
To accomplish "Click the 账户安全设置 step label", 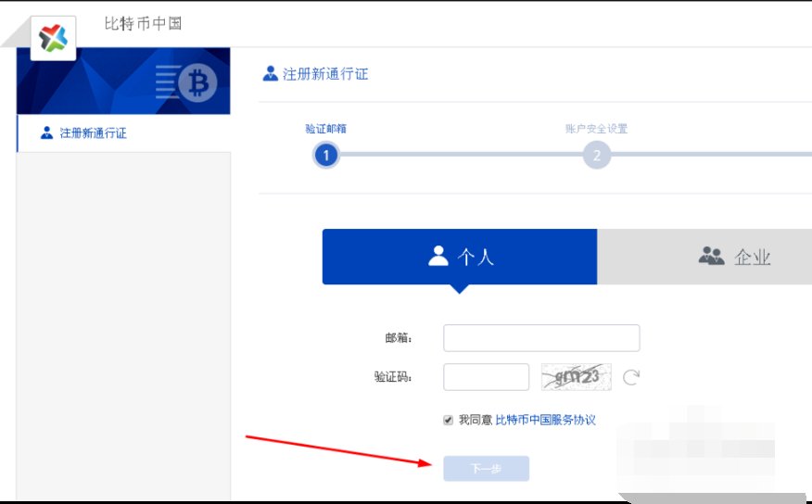I will (x=597, y=129).
